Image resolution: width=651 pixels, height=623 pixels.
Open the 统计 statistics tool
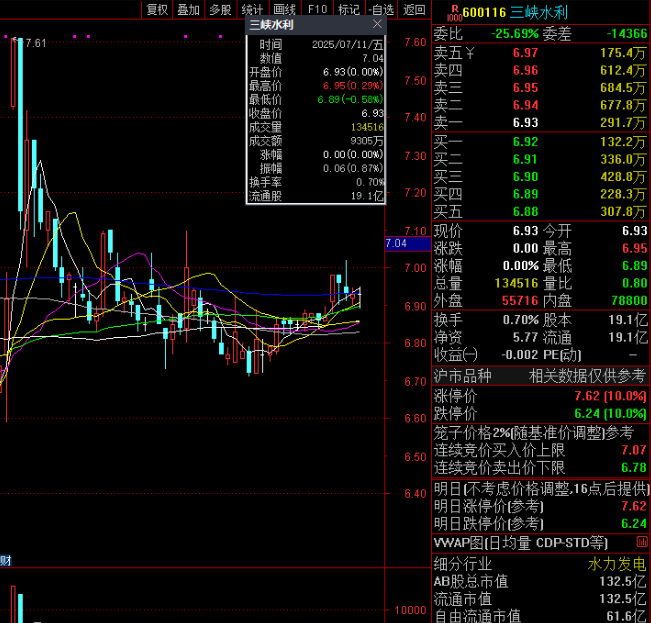(x=252, y=10)
